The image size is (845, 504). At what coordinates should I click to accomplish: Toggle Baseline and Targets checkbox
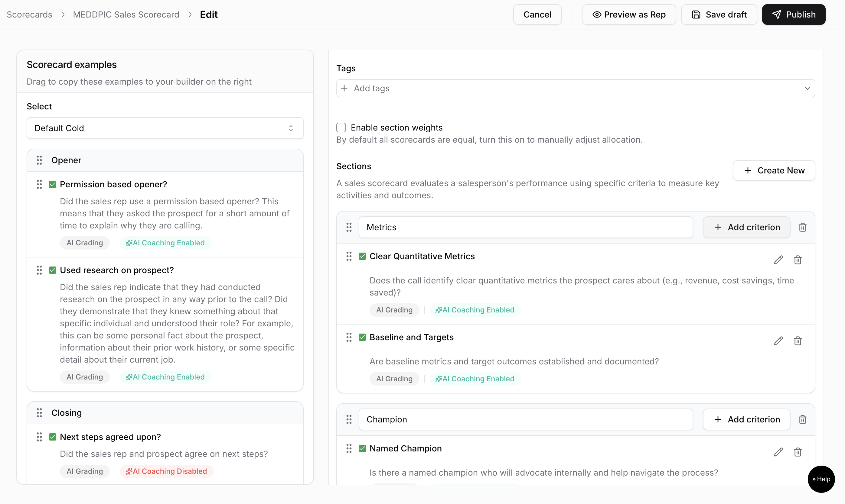(x=362, y=337)
